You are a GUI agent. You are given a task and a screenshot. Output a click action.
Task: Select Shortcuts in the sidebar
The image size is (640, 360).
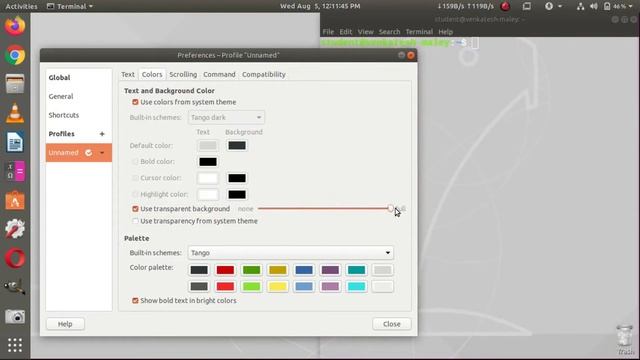point(64,115)
